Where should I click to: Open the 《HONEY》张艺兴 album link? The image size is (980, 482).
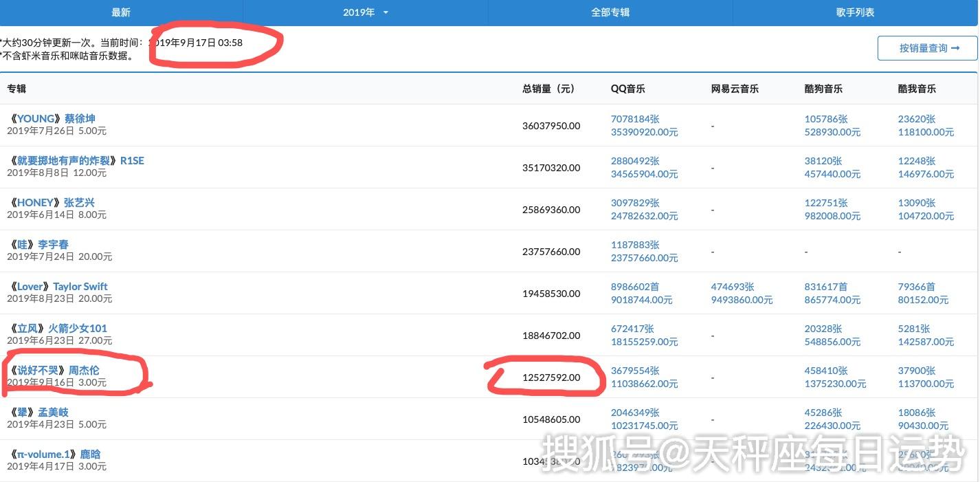pos(51,202)
